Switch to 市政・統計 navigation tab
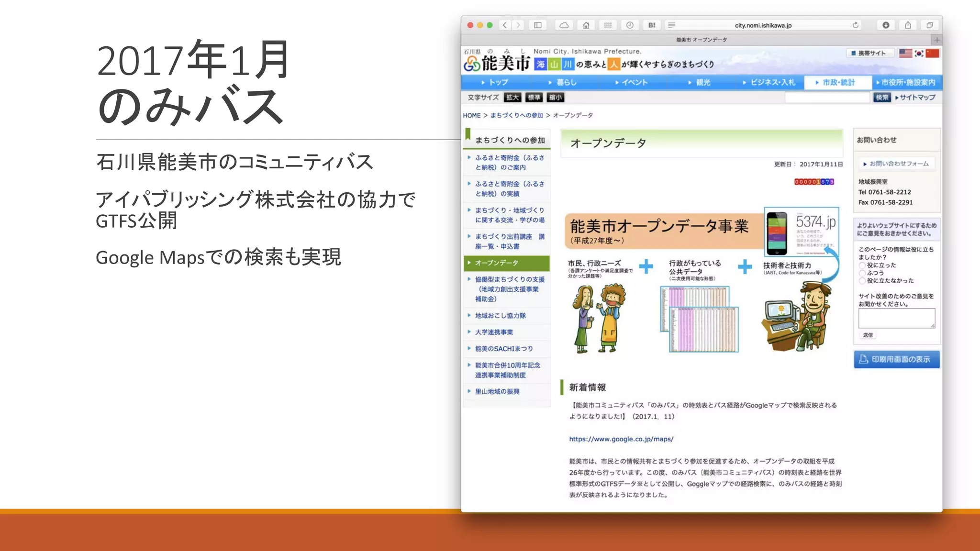The height and width of the screenshot is (551, 980). click(835, 82)
